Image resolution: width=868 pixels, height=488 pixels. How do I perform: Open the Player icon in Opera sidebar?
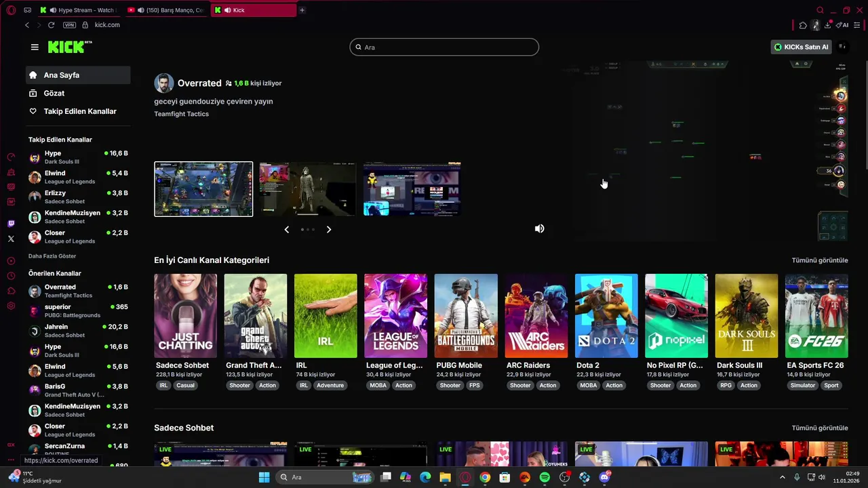pyautogui.click(x=11, y=261)
